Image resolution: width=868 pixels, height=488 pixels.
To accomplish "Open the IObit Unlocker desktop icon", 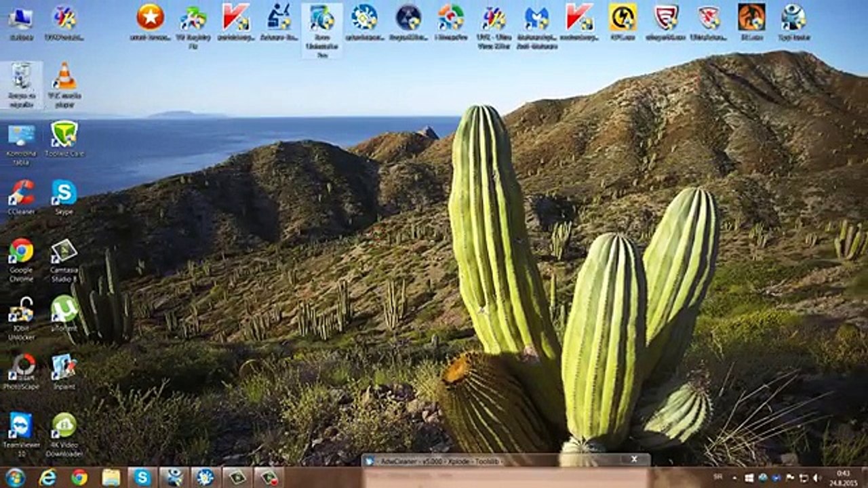I will 21,310.
